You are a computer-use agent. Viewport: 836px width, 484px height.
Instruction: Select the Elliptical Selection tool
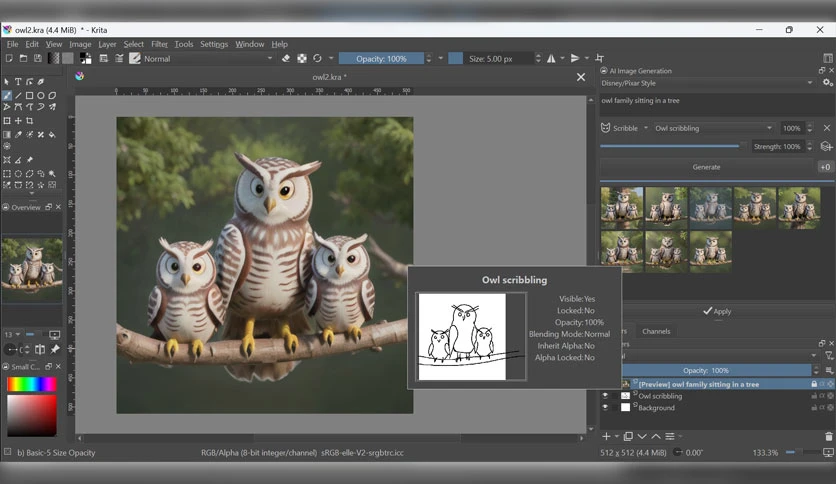click(x=18, y=174)
